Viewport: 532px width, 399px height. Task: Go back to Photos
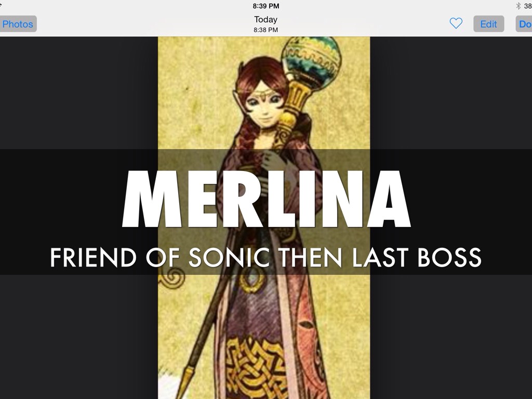click(x=18, y=24)
